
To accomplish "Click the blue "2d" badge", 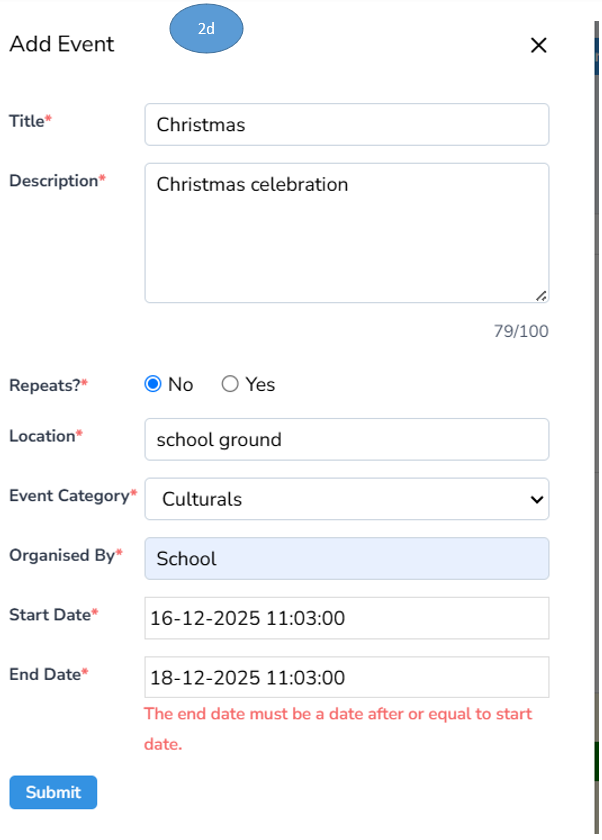I will pyautogui.click(x=206, y=29).
